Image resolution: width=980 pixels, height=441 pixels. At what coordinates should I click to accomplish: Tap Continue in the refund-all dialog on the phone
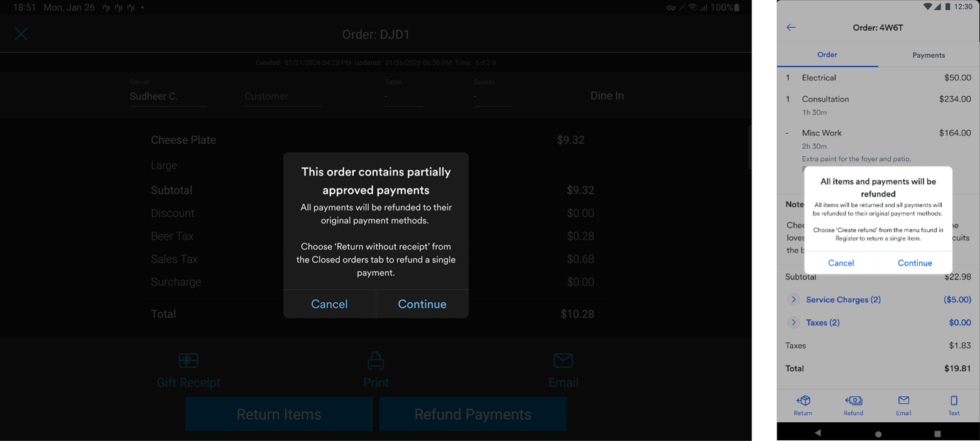pos(915,263)
